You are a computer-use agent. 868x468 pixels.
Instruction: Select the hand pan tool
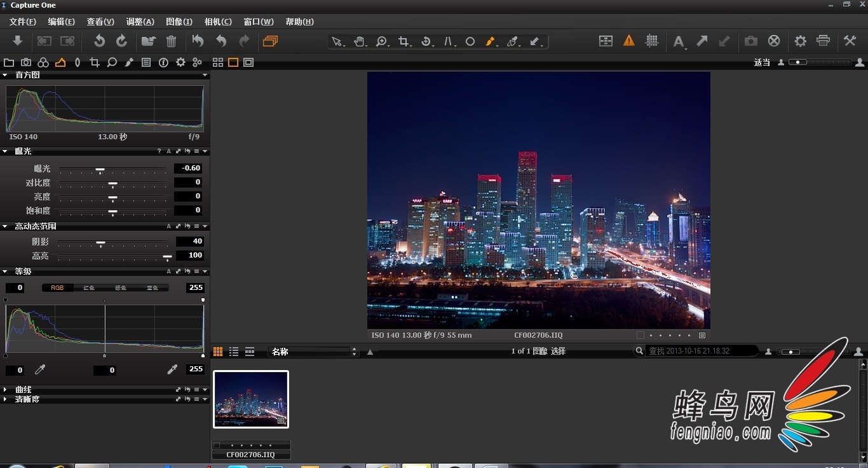360,41
